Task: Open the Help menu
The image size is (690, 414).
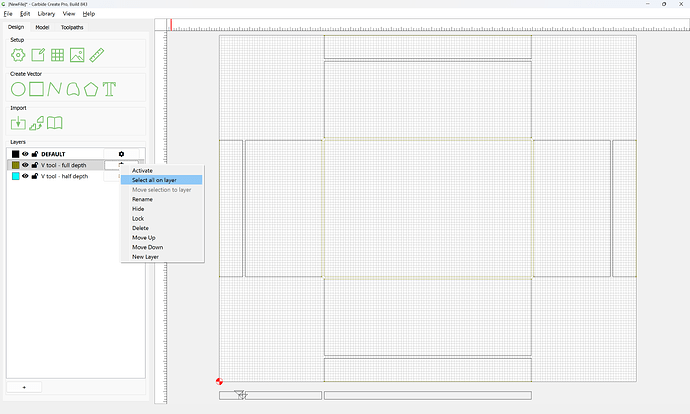Action: point(89,14)
